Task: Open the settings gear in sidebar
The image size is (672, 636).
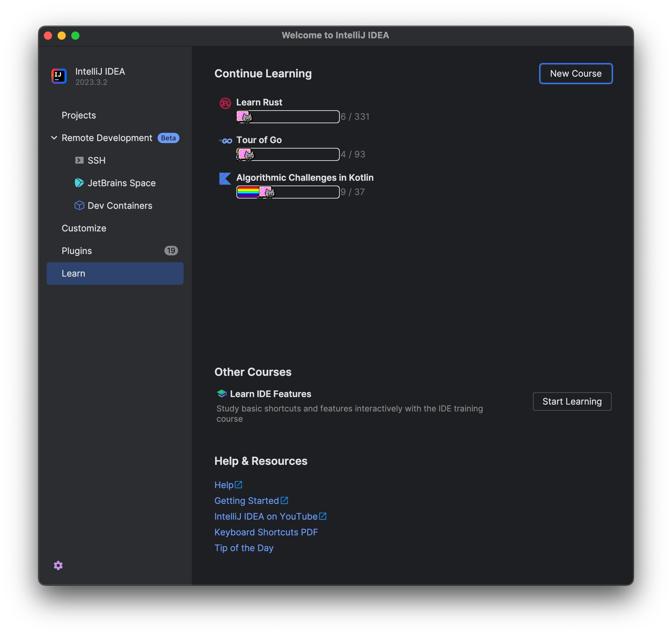Action: [58, 565]
